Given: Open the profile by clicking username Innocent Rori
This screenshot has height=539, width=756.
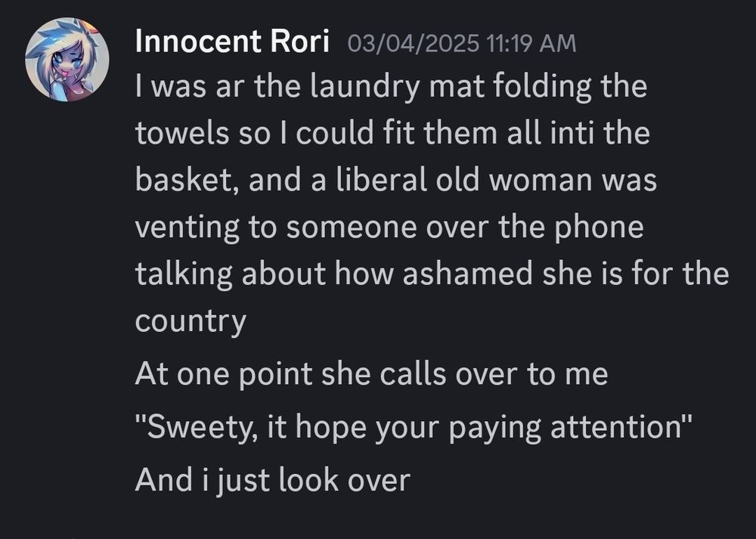Looking at the screenshot, I should [233, 42].
